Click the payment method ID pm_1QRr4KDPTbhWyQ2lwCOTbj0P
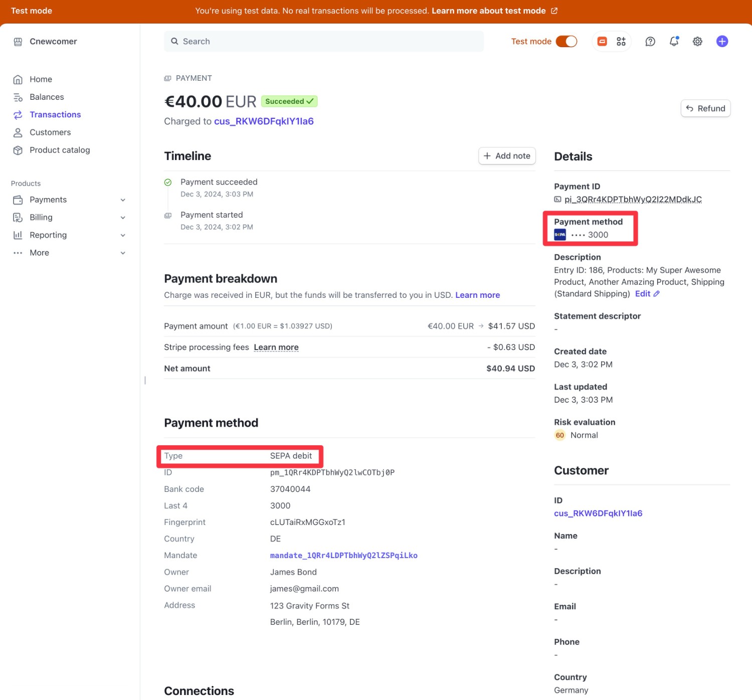This screenshot has width=752, height=700. point(332,472)
